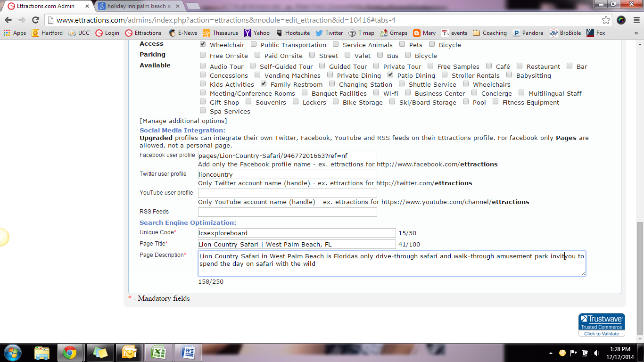Select the Ettractions.com Admin tab
This screenshot has height=362, width=644.
(x=46, y=6)
